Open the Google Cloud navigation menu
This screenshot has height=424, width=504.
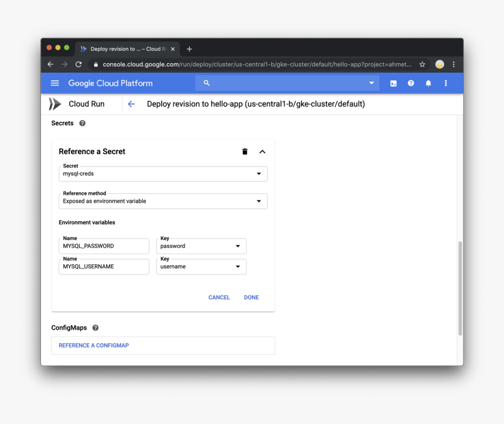[55, 83]
